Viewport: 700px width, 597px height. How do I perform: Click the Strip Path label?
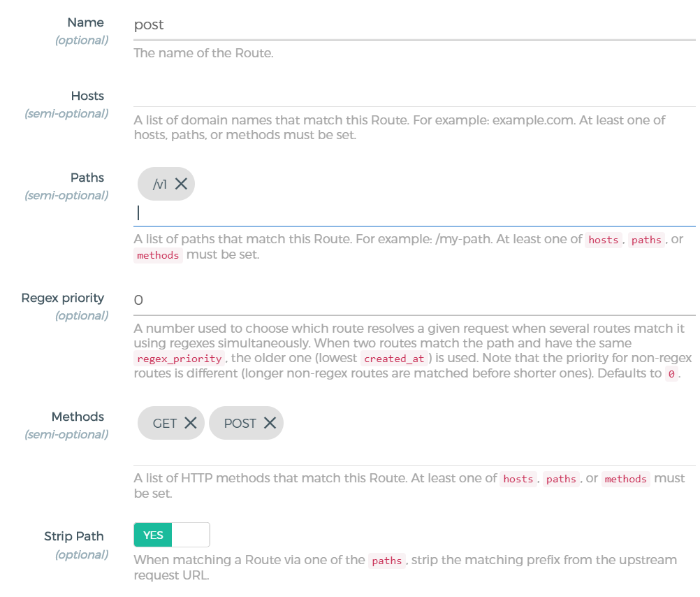click(x=74, y=536)
